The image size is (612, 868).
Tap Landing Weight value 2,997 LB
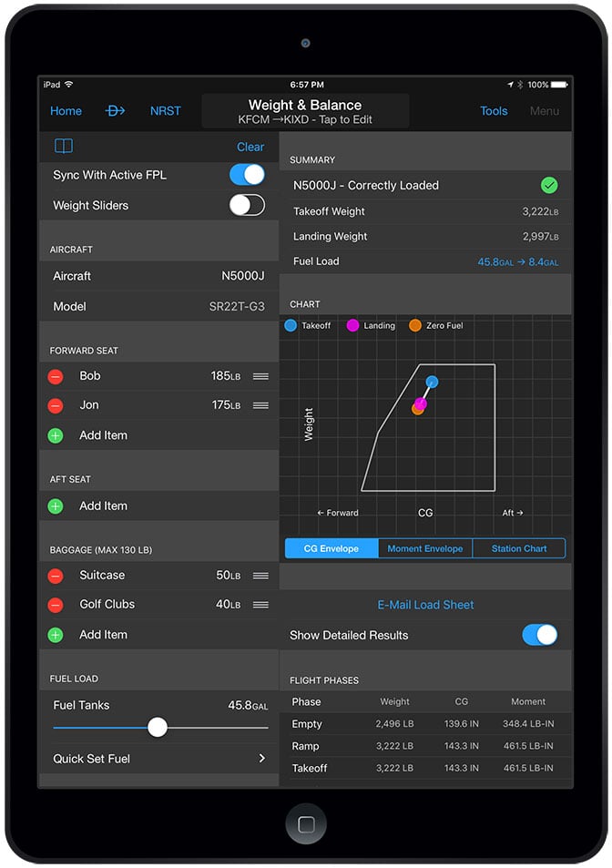[540, 237]
